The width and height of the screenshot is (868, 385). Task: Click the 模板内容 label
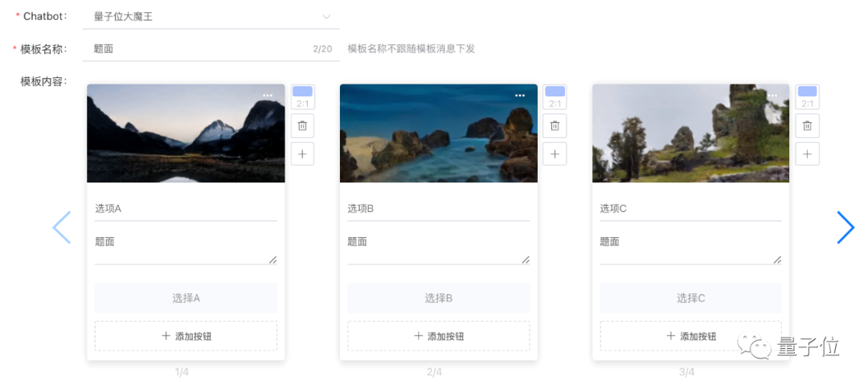(x=43, y=81)
